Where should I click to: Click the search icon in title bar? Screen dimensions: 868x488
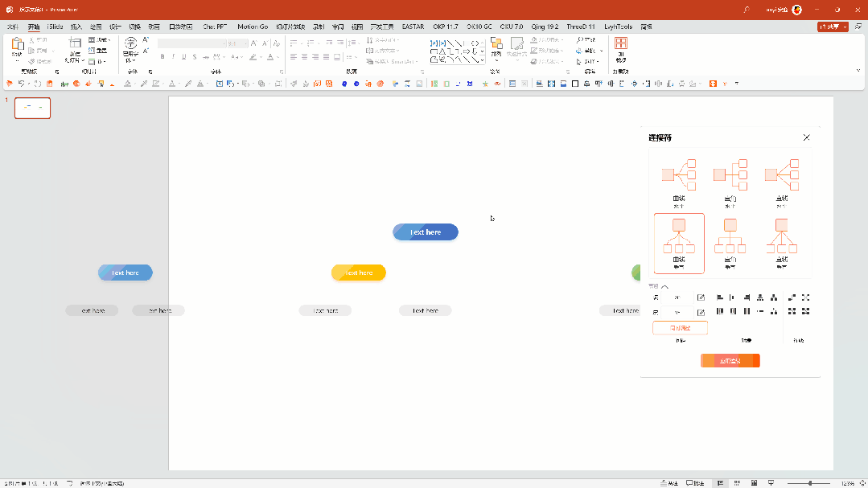point(747,10)
